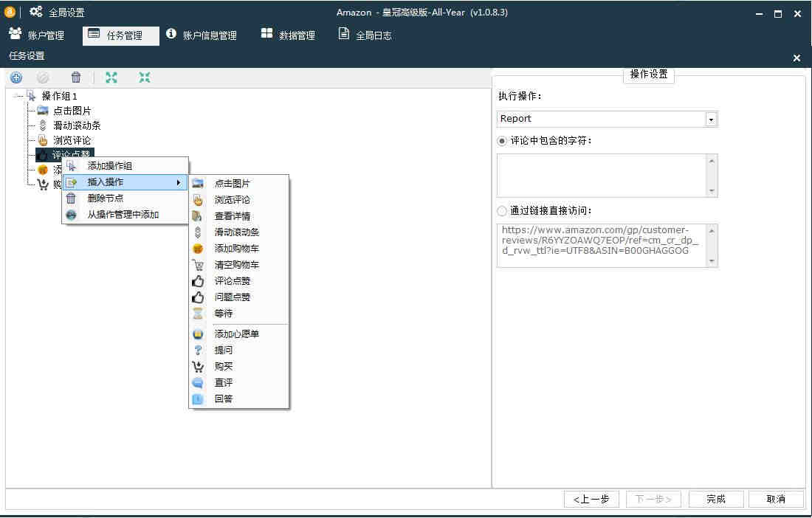This screenshot has height=518, width=812.
Task: Click the 从操作管理中添加 globe icon
Action: coord(72,215)
